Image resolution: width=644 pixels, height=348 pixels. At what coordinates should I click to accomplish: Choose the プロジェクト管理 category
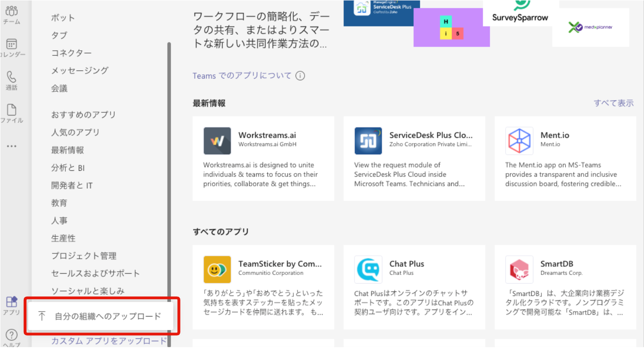[84, 256]
